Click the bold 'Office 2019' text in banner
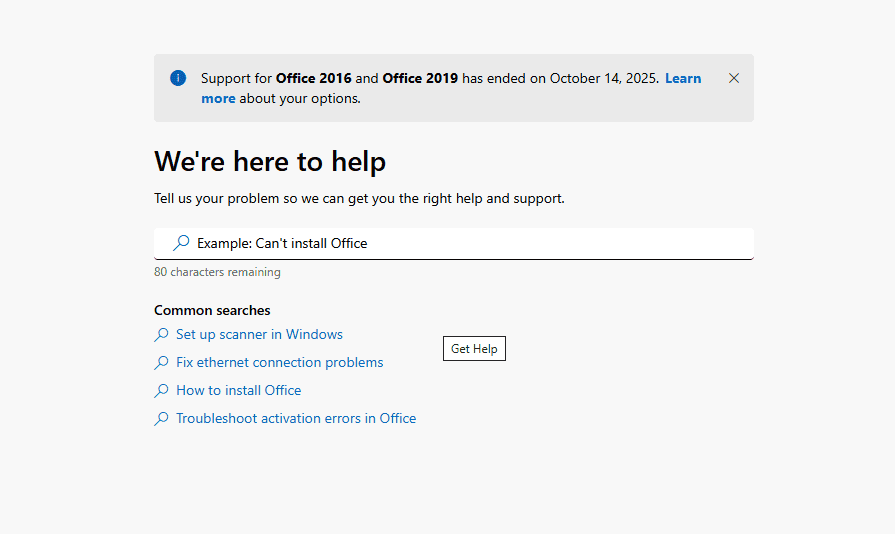This screenshot has height=534, width=895. pos(420,78)
